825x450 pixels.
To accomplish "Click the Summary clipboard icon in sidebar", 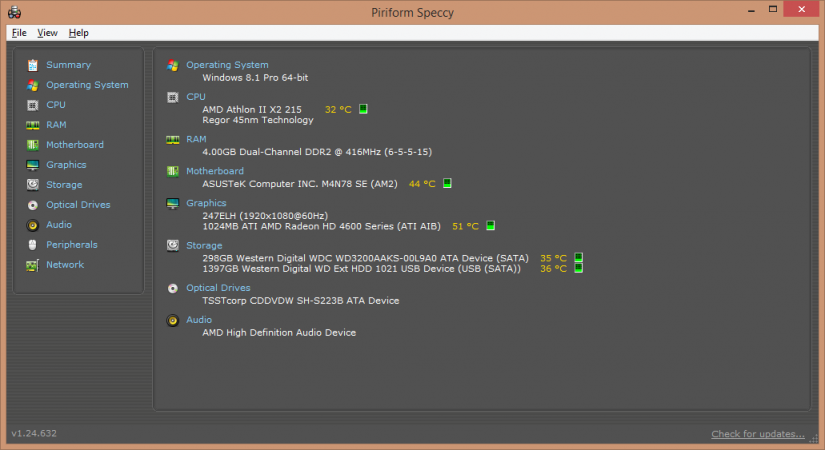I will click(33, 65).
